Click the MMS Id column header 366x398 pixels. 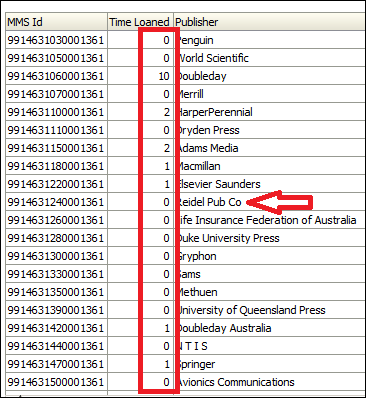tap(56, 22)
